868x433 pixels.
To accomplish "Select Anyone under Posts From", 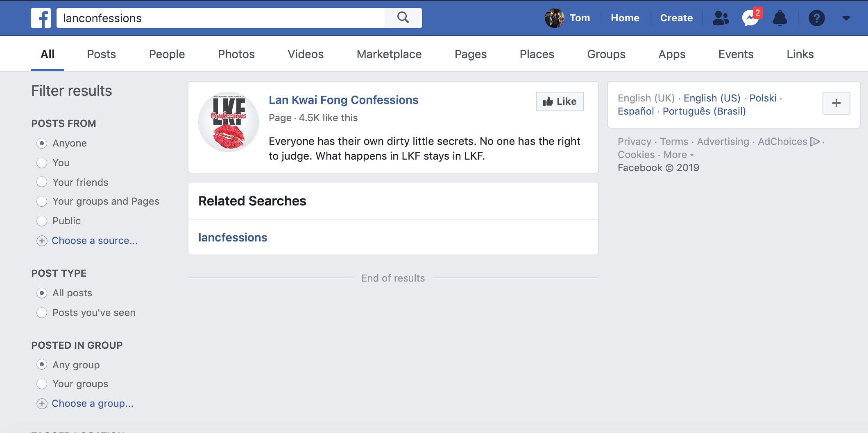I will 42,143.
